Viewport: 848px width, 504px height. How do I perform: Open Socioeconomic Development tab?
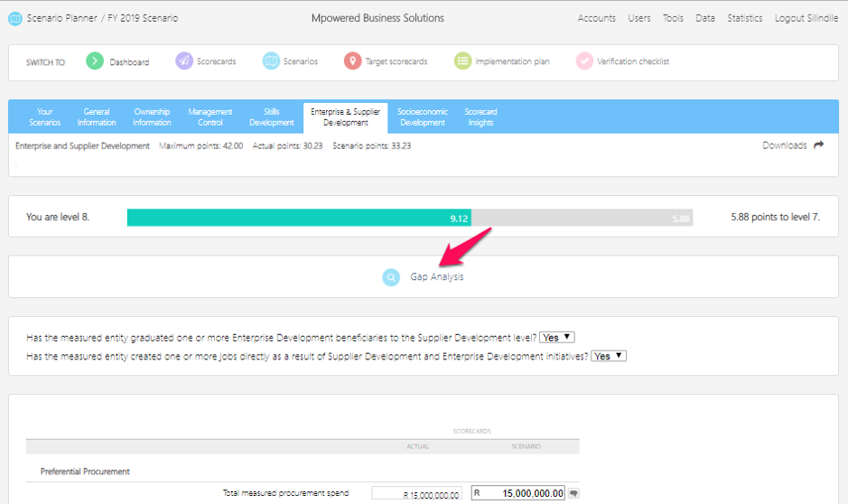pyautogui.click(x=423, y=117)
